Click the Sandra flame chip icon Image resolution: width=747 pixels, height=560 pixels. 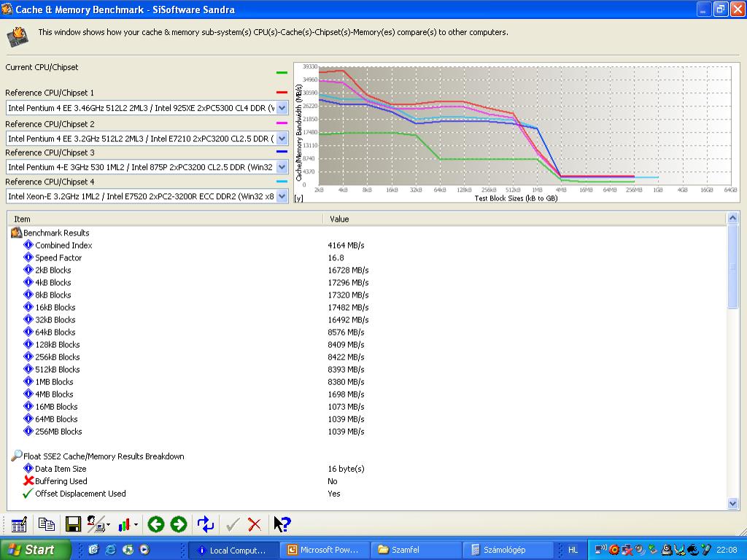(18, 37)
